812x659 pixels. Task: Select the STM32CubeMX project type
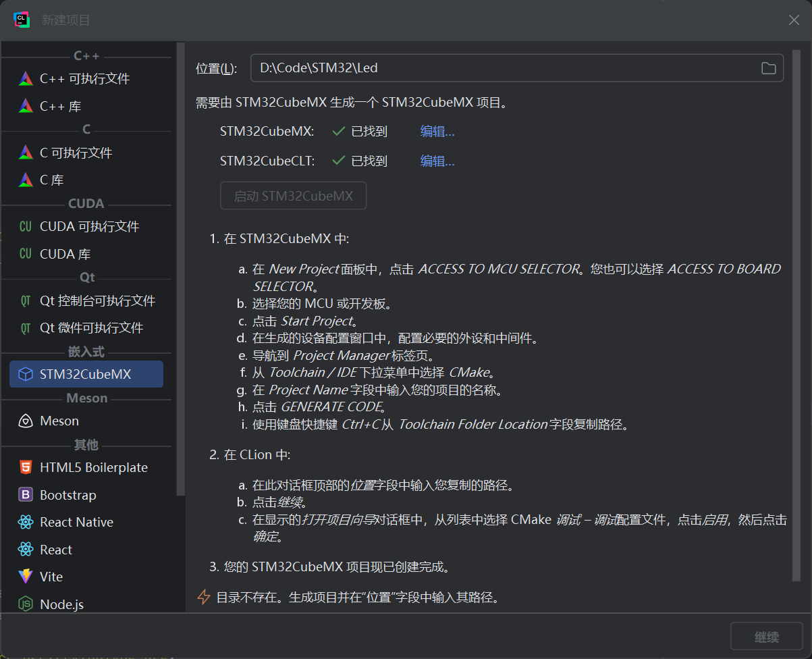point(86,374)
